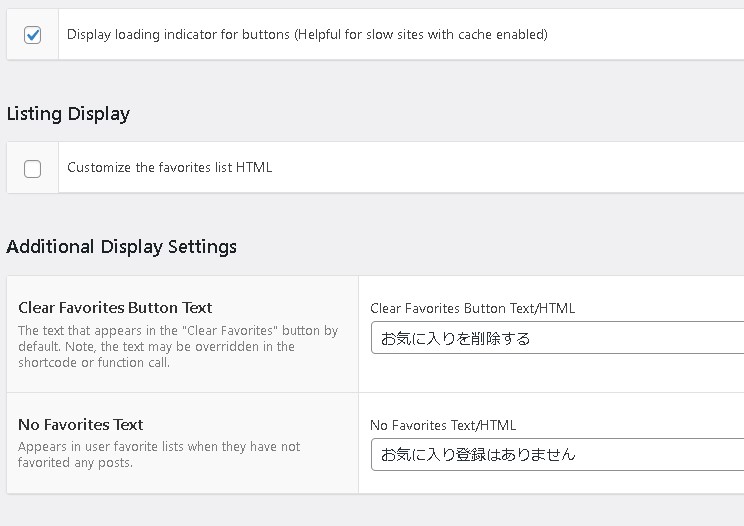Click the 'shortcode or function call' description line
The height and width of the screenshot is (526, 744).
(x=94, y=363)
